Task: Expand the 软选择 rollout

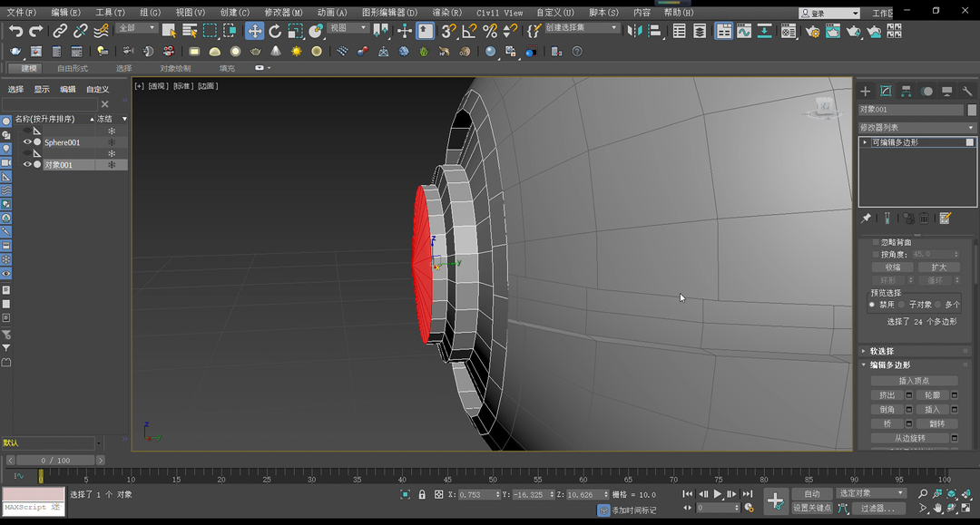Action: click(x=881, y=351)
